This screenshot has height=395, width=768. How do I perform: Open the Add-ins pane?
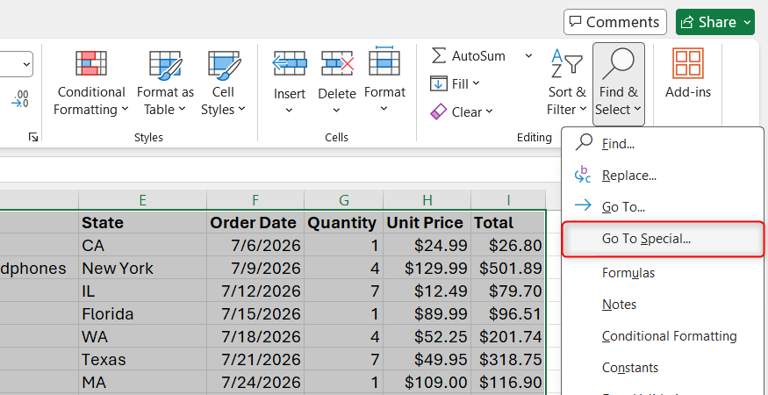[x=688, y=74]
